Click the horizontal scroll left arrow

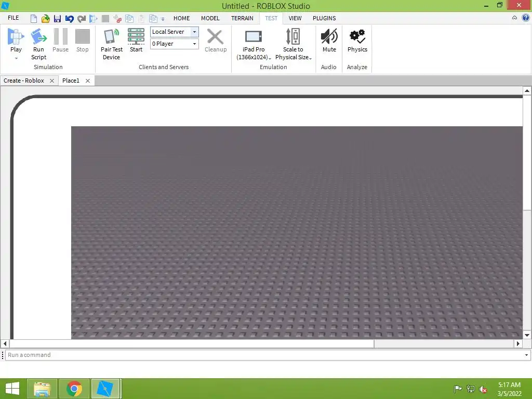click(x=5, y=344)
